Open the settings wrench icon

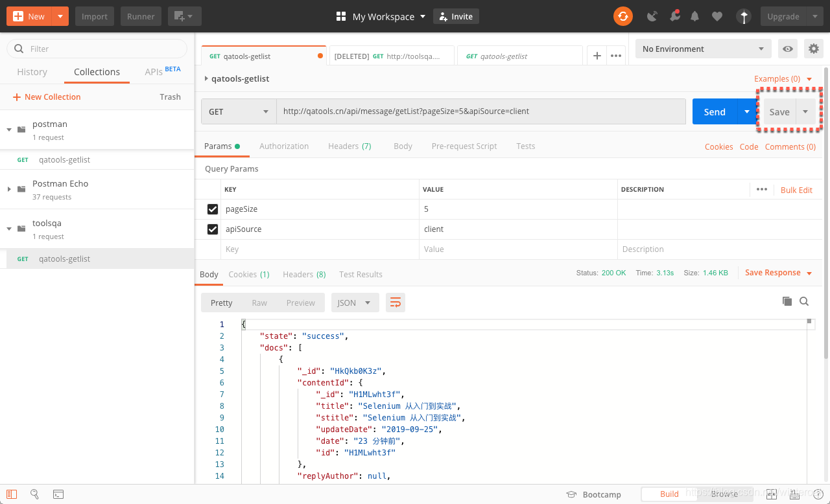pos(674,16)
